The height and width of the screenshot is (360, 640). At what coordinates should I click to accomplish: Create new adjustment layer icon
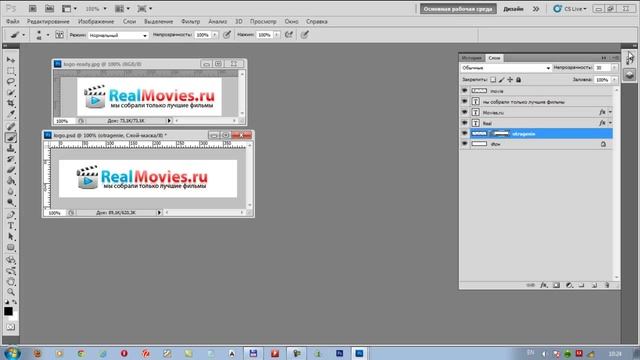569,285
